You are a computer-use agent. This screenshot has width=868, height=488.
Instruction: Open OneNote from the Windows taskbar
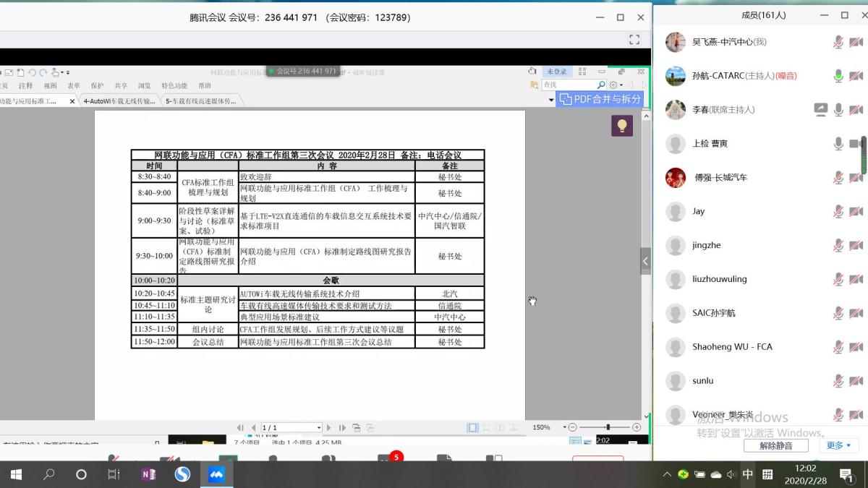(x=148, y=474)
